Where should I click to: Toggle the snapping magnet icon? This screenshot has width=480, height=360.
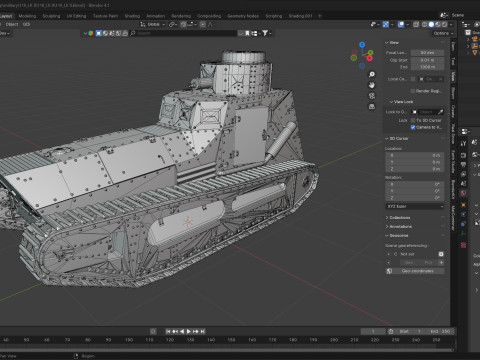[183, 24]
